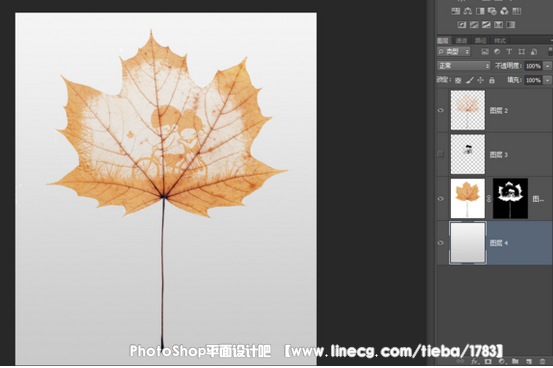The height and width of the screenshot is (368, 553).
Task: Select the 图层 4 gradient thumbnail
Action: coord(468,243)
